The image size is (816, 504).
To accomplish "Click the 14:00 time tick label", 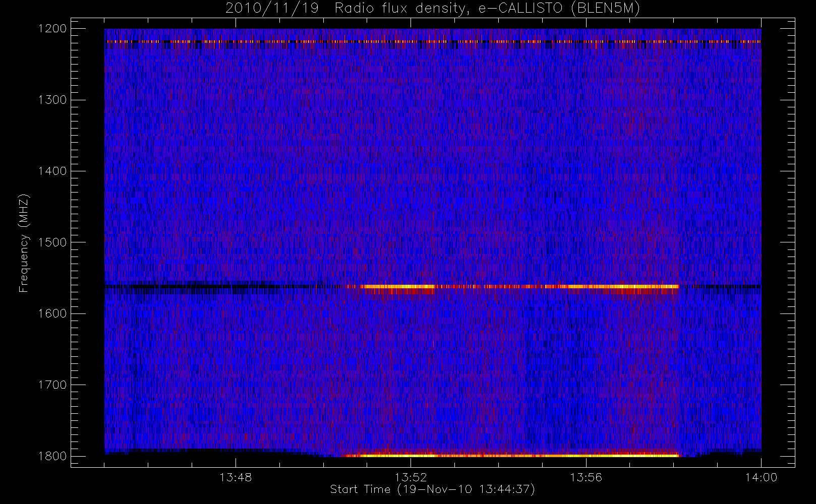I will point(761,477).
